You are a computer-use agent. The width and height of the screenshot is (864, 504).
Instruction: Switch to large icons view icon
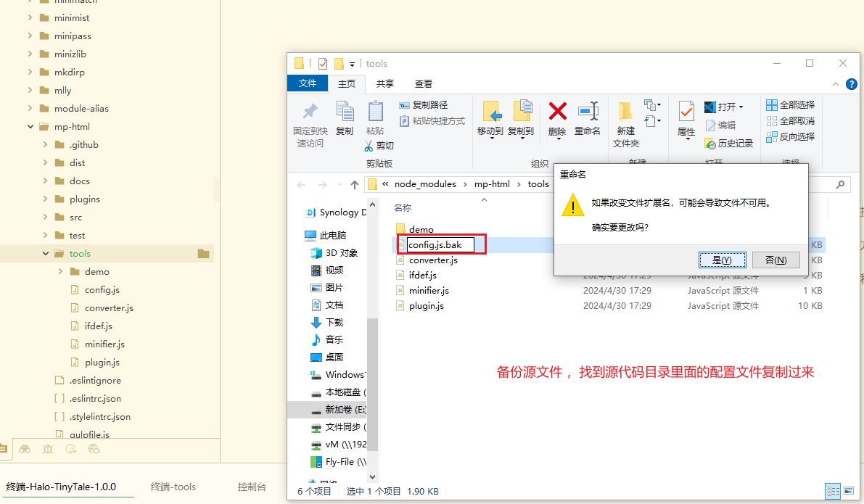849,491
